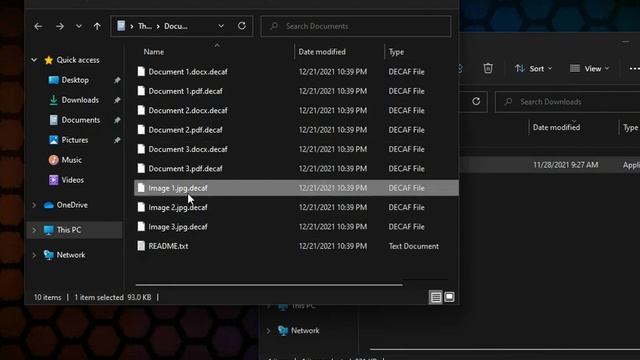Click the Th... breadcrumb in address bar

coord(145,26)
